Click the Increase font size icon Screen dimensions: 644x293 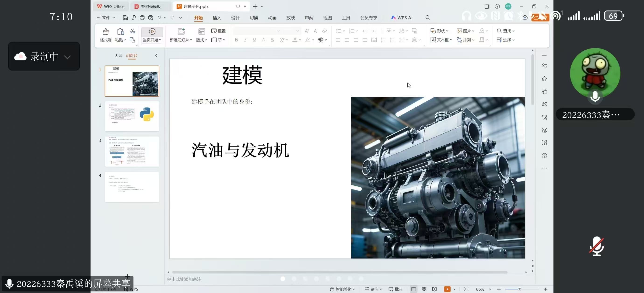point(307,31)
